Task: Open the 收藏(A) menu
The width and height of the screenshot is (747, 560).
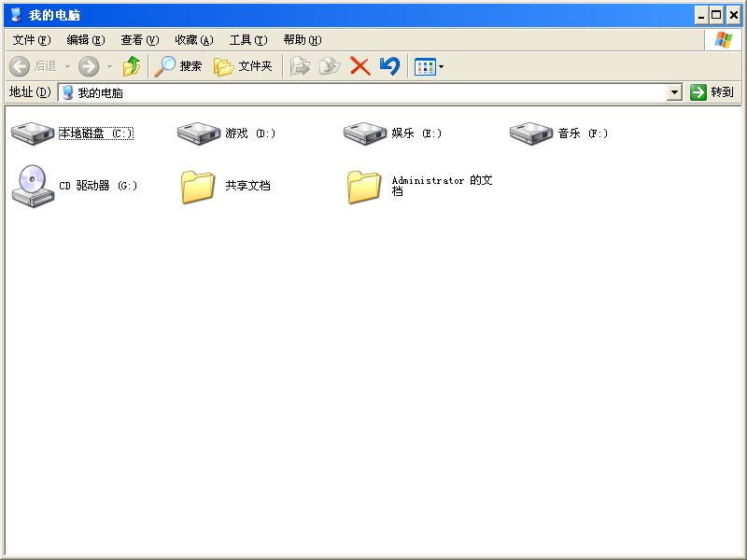Action: coord(194,40)
